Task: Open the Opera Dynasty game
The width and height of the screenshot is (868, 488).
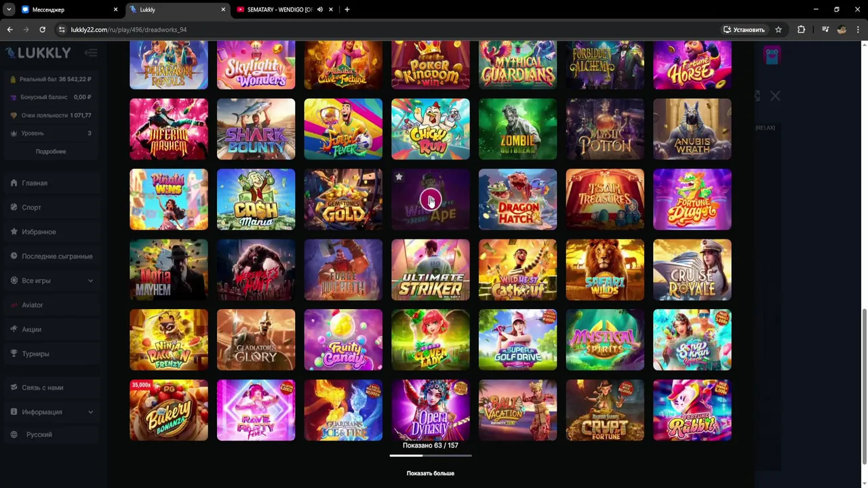Action: click(431, 411)
